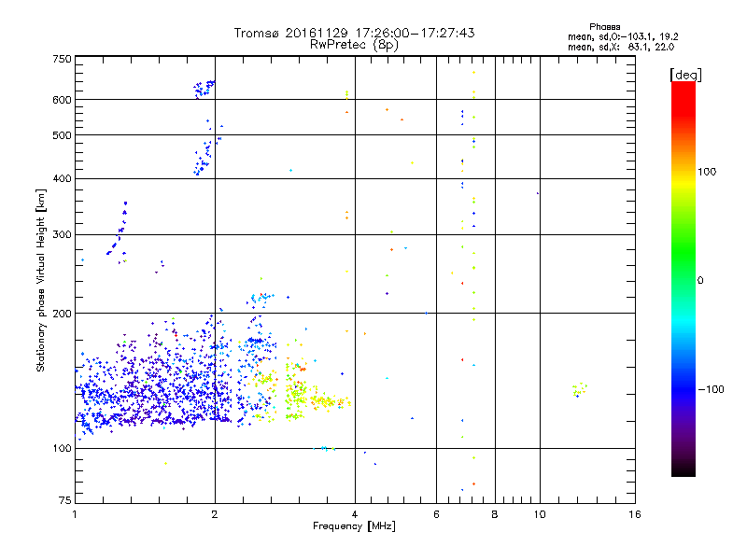The image size is (747, 560).
Task: Click the 'Frequency [MHz]' axis label
Action: point(354,526)
